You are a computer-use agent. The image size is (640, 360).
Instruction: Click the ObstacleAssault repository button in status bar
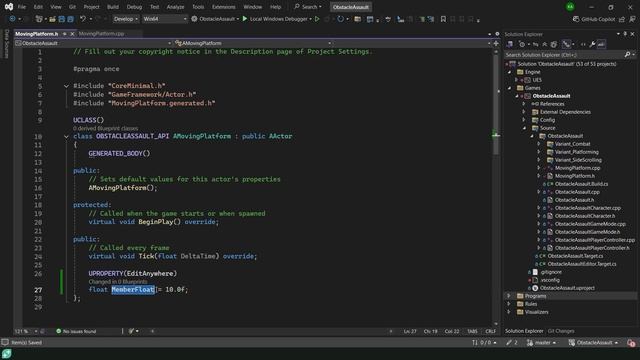(594, 343)
